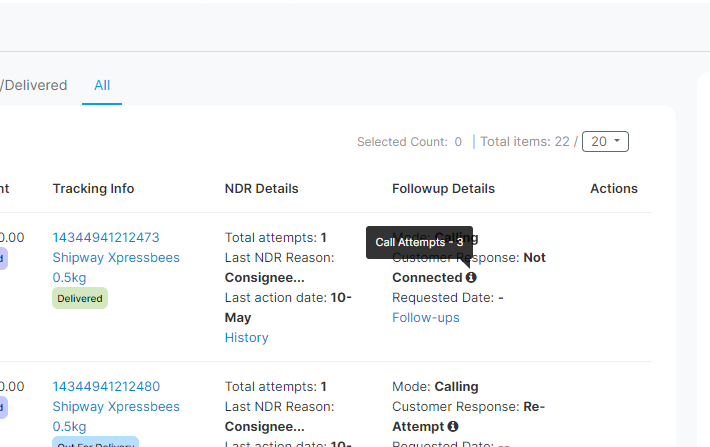Click the Out For Delivery status badge
This screenshot has height=447, width=710.
point(96,442)
